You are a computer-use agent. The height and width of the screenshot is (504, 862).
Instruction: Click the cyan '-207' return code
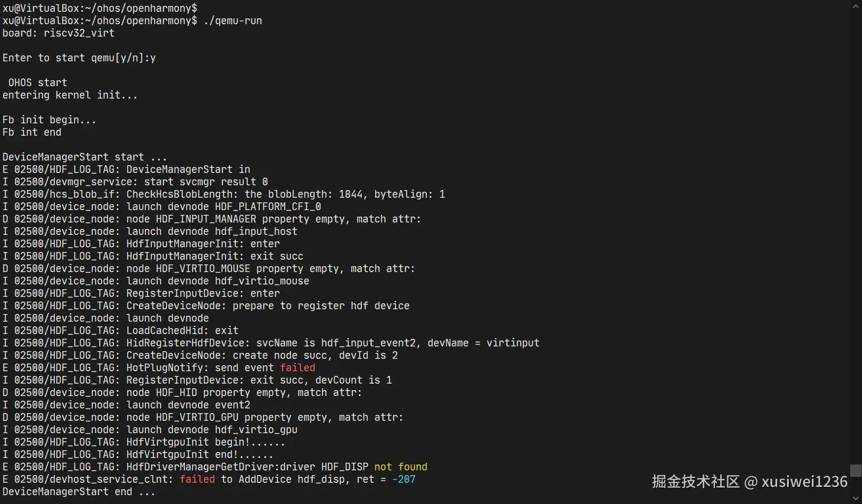tap(404, 479)
